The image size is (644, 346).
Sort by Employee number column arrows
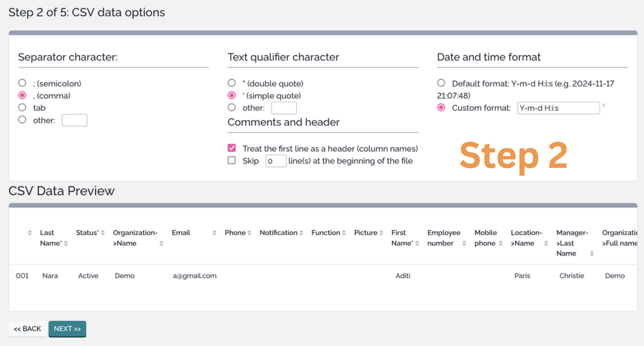tap(464, 244)
